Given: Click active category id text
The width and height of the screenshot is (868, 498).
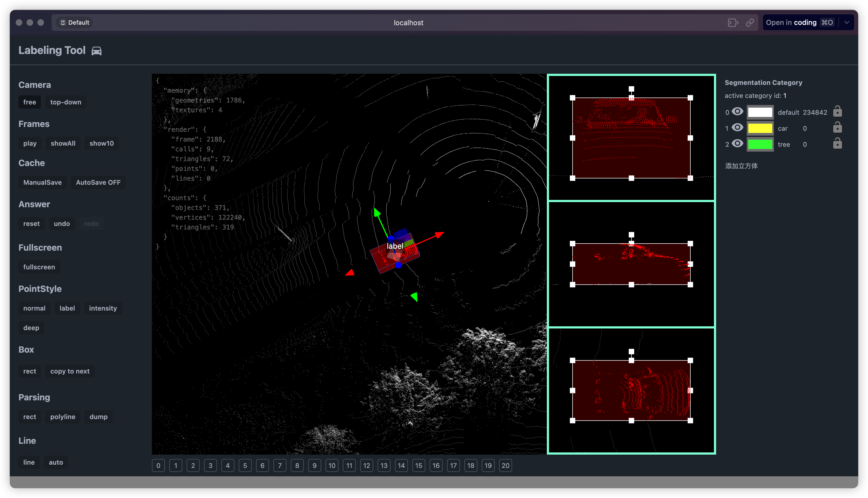Looking at the screenshot, I should [755, 96].
